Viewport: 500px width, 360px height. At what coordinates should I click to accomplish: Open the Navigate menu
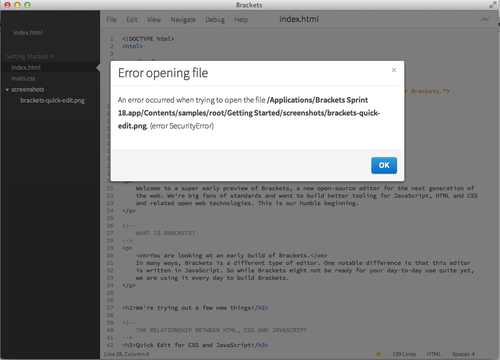[x=183, y=20]
